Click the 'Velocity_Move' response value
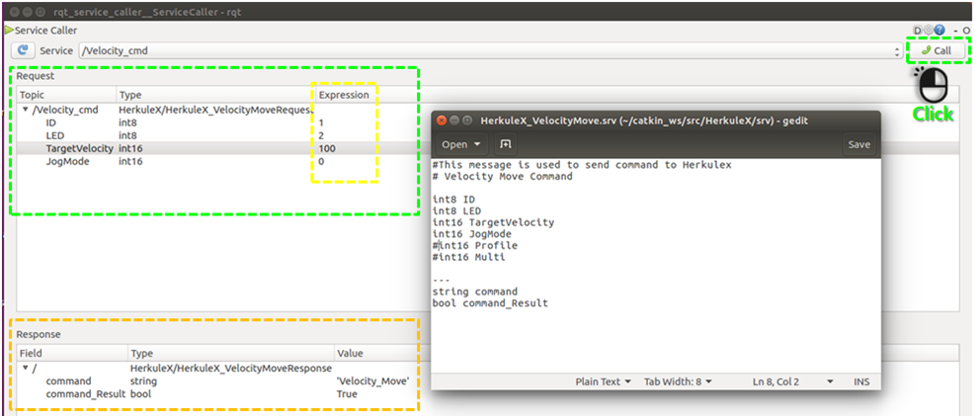 click(x=373, y=380)
